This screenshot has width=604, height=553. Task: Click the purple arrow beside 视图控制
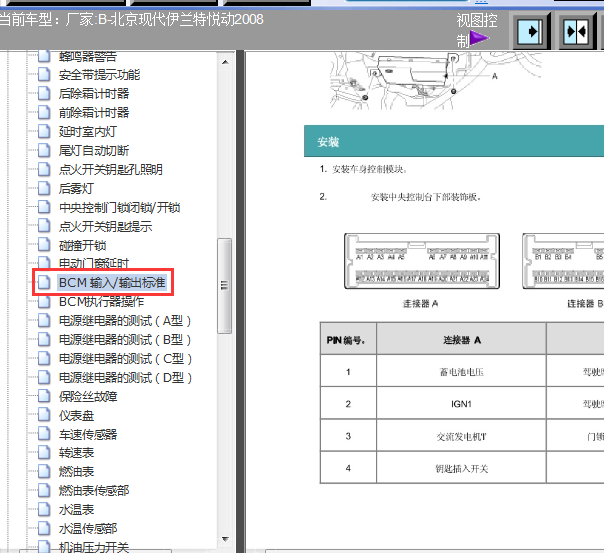(x=479, y=39)
